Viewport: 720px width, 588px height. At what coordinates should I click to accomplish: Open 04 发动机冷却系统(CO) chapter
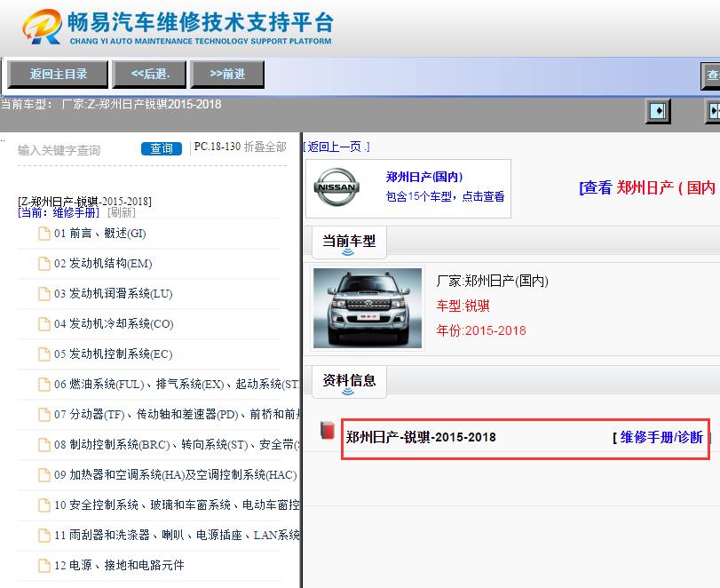click(x=114, y=324)
